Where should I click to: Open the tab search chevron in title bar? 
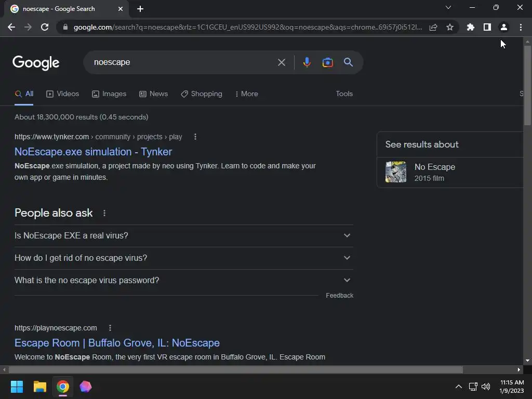coord(448,7)
